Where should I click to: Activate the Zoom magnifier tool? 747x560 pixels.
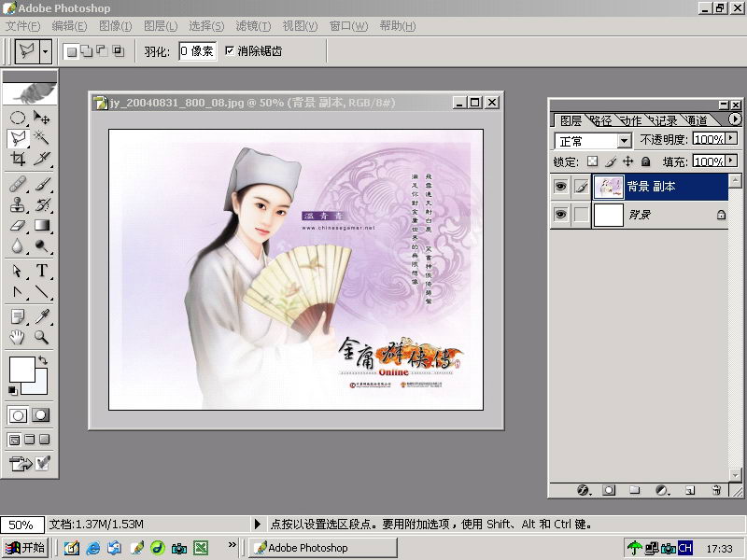[42, 337]
